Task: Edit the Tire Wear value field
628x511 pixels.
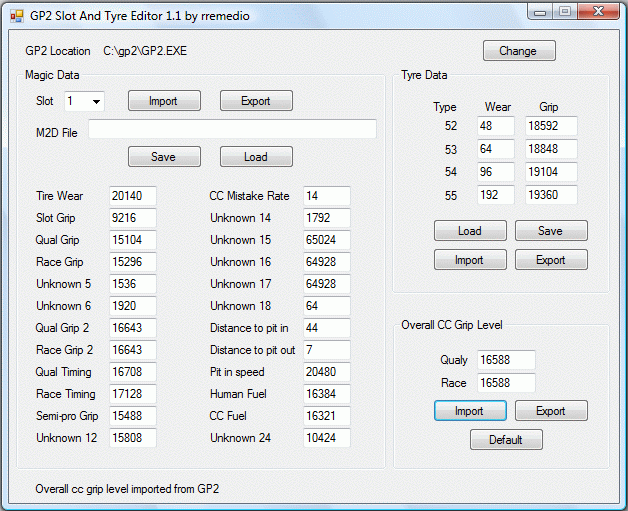Action: [133, 196]
